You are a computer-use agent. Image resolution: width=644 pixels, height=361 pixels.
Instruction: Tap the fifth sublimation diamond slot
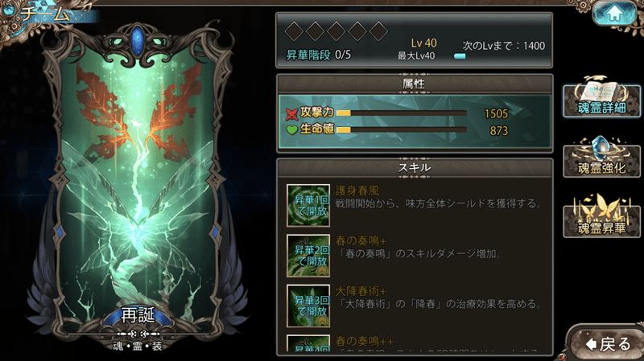coord(378,31)
